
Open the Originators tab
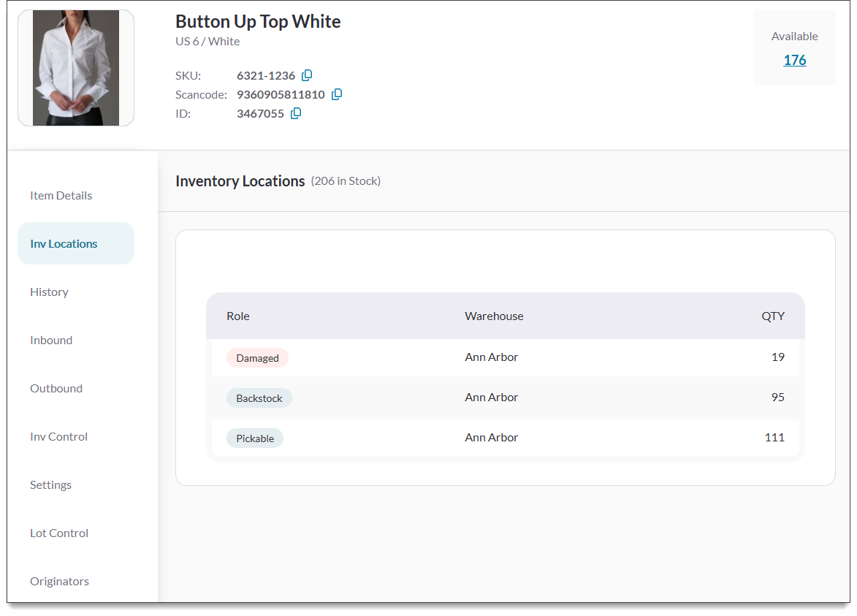point(59,581)
